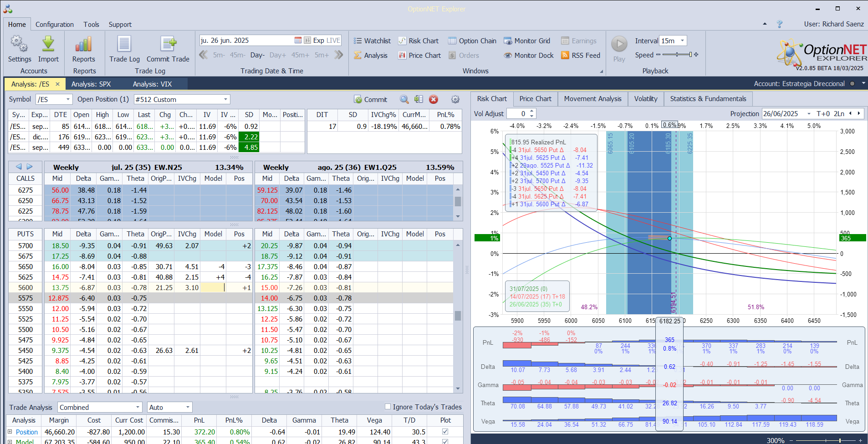The width and height of the screenshot is (868, 444).
Task: Open the Risk Chart window from ribbon
Action: pyautogui.click(x=418, y=41)
